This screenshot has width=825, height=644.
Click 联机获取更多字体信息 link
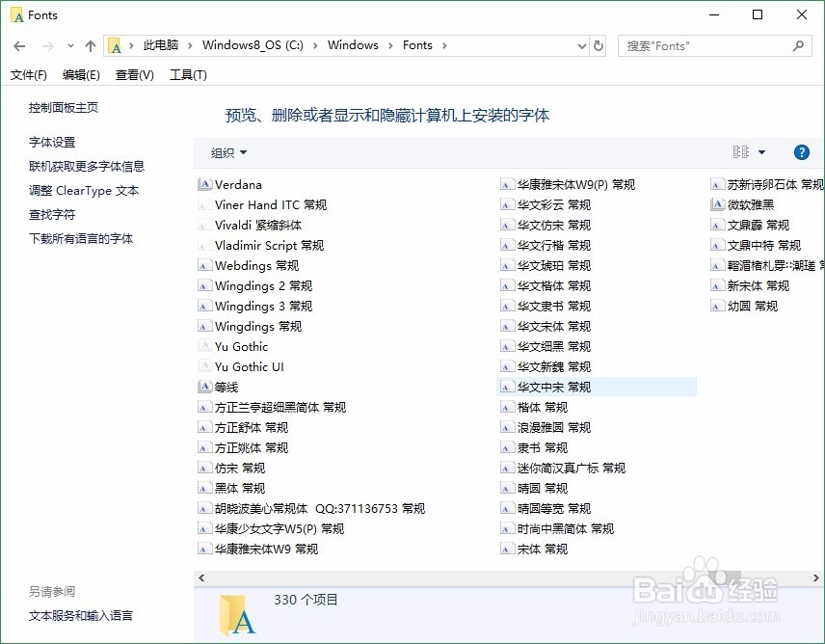[x=87, y=166]
